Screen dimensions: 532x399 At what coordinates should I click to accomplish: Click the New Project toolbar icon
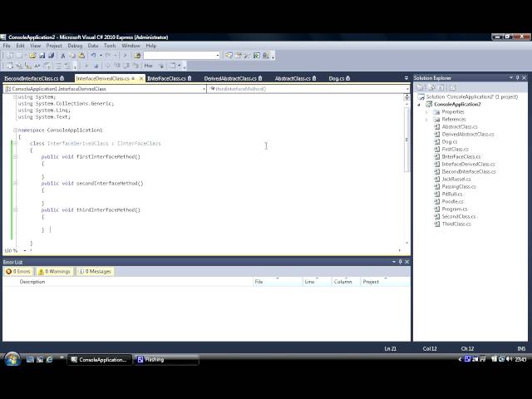pyautogui.click(x=10, y=56)
